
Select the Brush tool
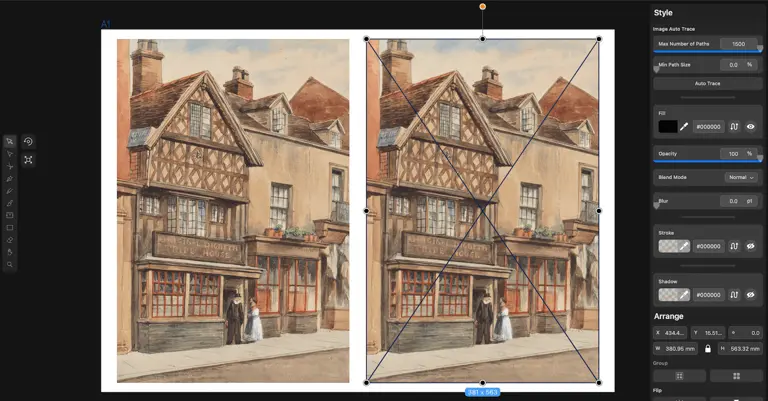pyautogui.click(x=9, y=203)
